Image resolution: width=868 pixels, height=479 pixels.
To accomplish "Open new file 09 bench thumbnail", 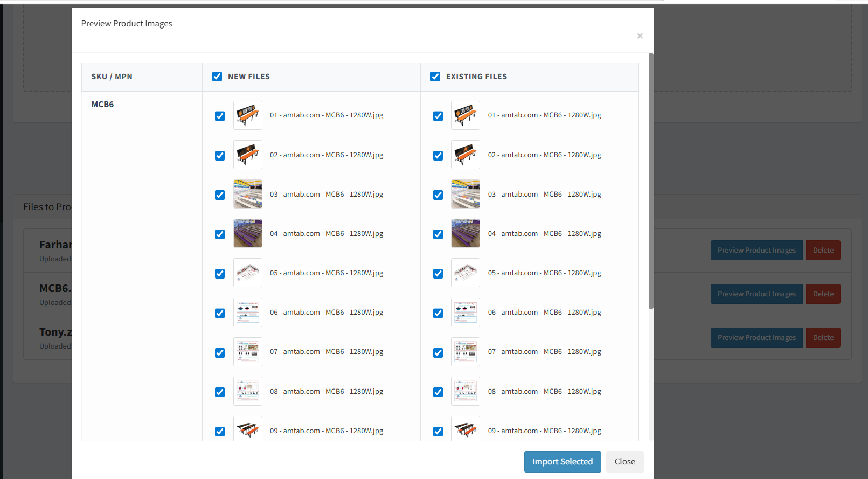I will [x=248, y=429].
